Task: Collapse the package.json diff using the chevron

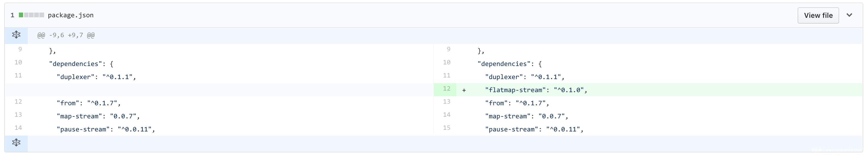Action: click(849, 15)
